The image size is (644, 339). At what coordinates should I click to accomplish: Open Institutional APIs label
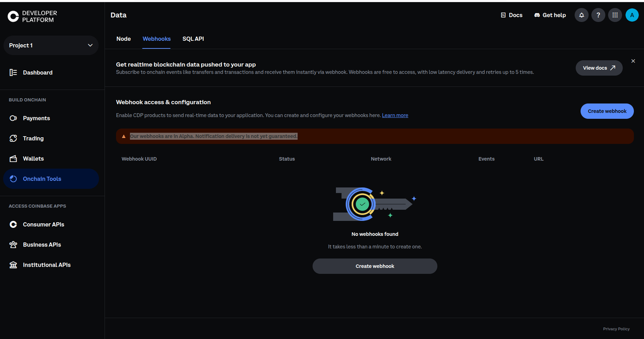click(47, 265)
